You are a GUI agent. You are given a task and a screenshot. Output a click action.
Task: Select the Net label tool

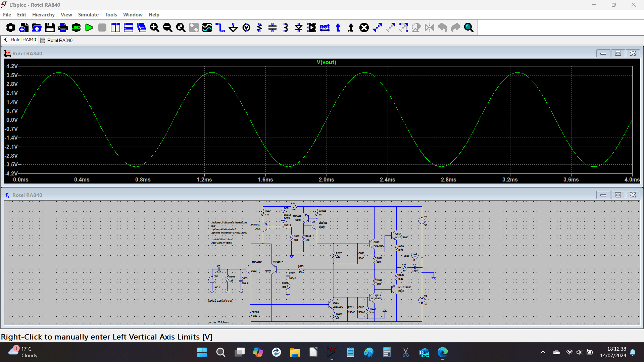325,28
